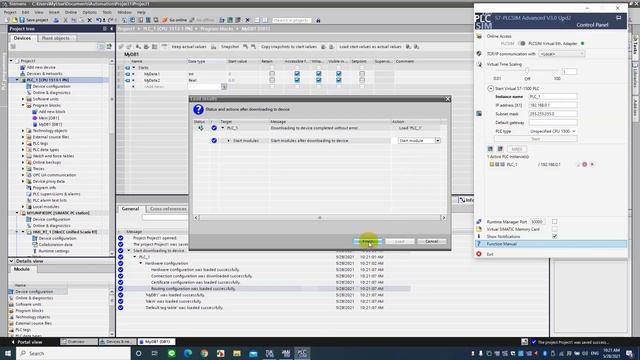Adjust the Virtual Time Scaling slider
This screenshot has width=640, height=360.
[527, 71]
